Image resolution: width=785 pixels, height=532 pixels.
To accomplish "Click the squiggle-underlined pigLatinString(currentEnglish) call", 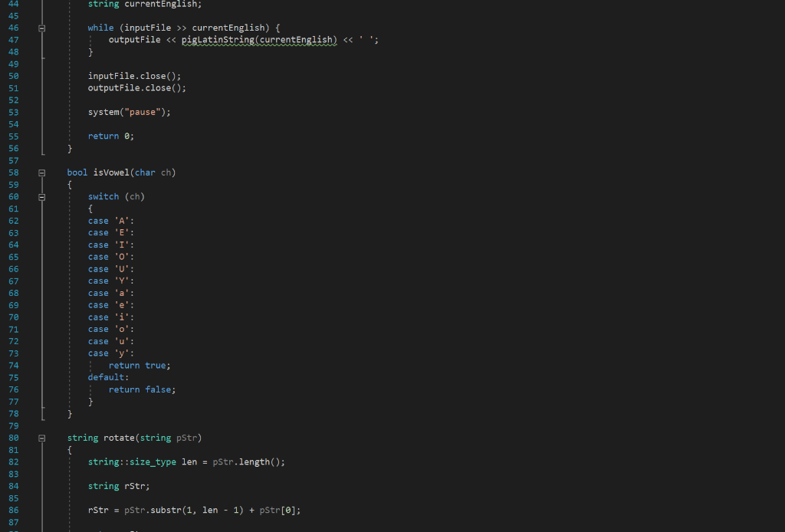I will (259, 40).
